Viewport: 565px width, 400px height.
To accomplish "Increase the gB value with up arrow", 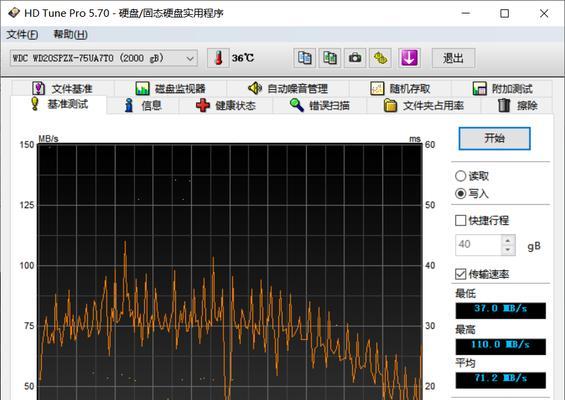I will click(508, 240).
